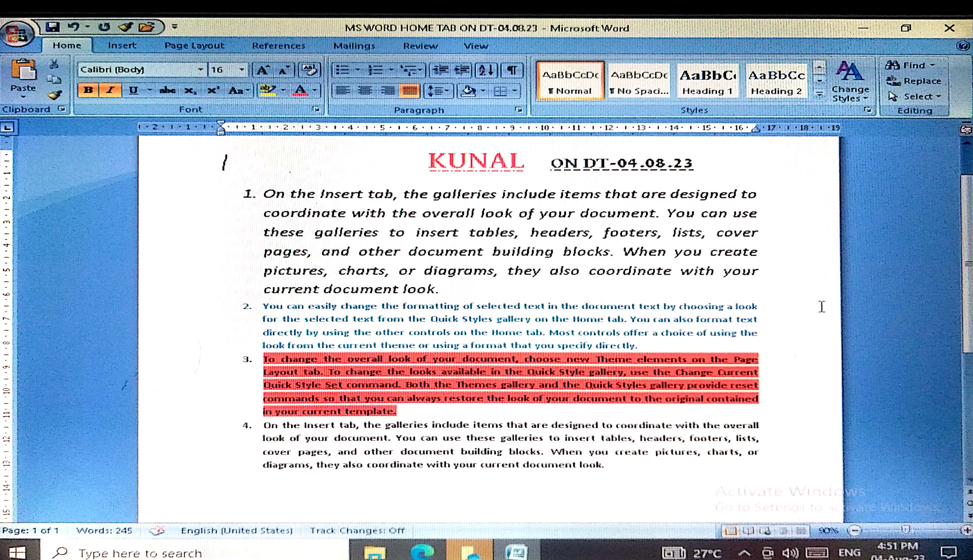Click the Grow Font icon
This screenshot has width=973, height=560.
(263, 70)
